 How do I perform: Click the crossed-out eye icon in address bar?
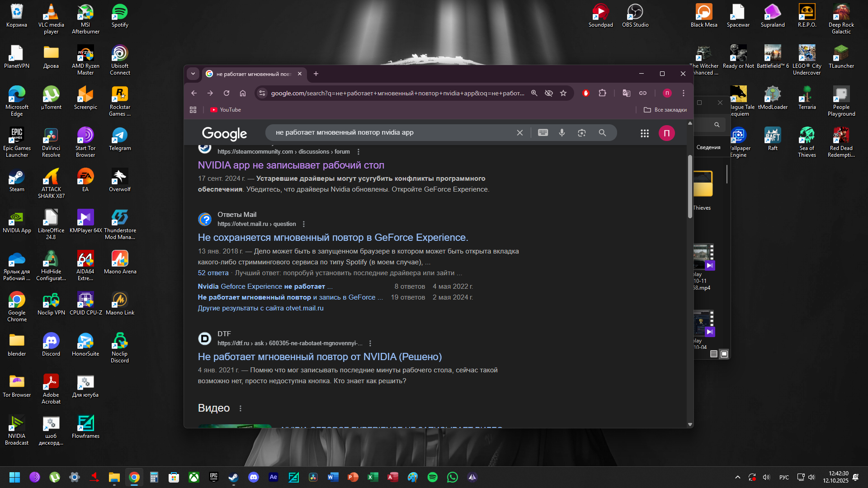[549, 93]
